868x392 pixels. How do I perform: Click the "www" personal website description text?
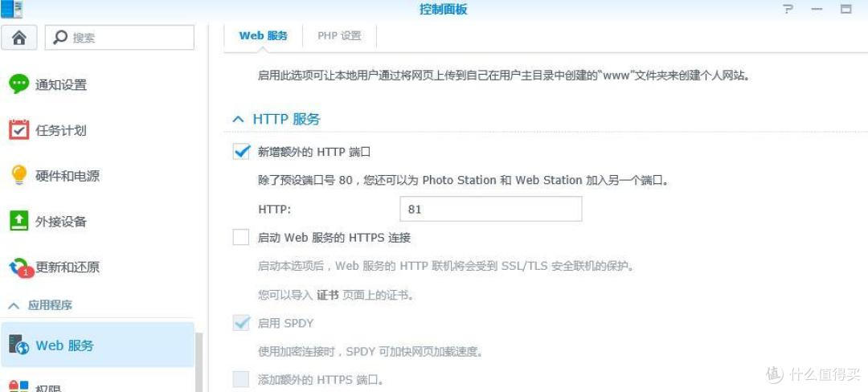[x=504, y=75]
